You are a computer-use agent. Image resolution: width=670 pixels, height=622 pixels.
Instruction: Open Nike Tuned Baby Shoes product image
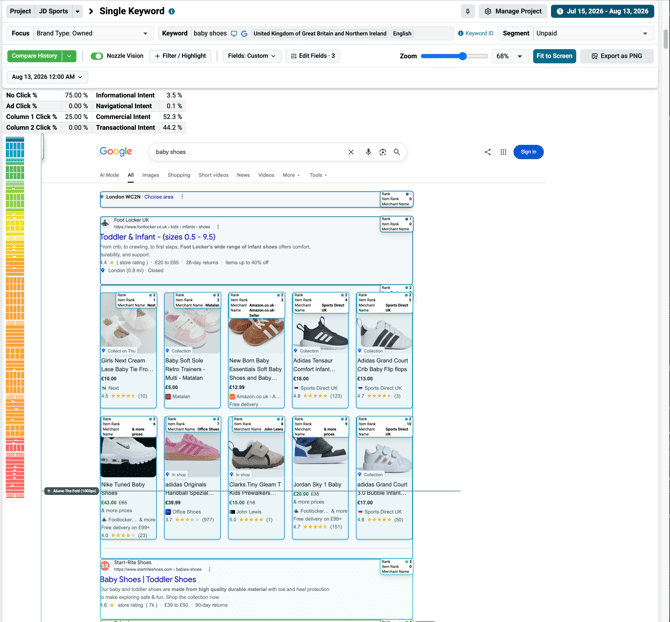coord(128,455)
